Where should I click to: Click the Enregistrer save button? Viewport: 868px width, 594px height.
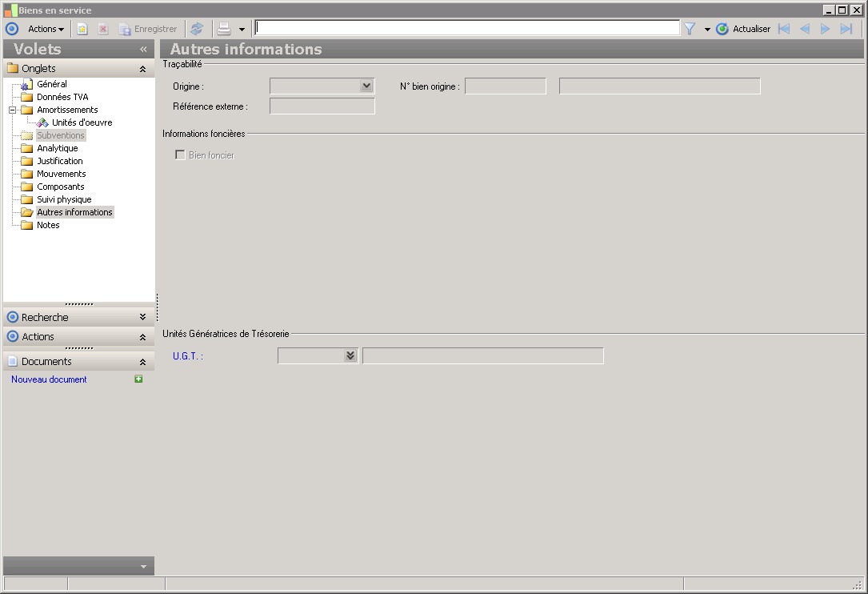coord(148,29)
